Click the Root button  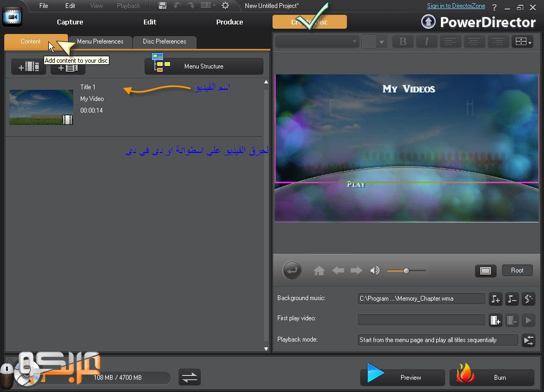517,270
